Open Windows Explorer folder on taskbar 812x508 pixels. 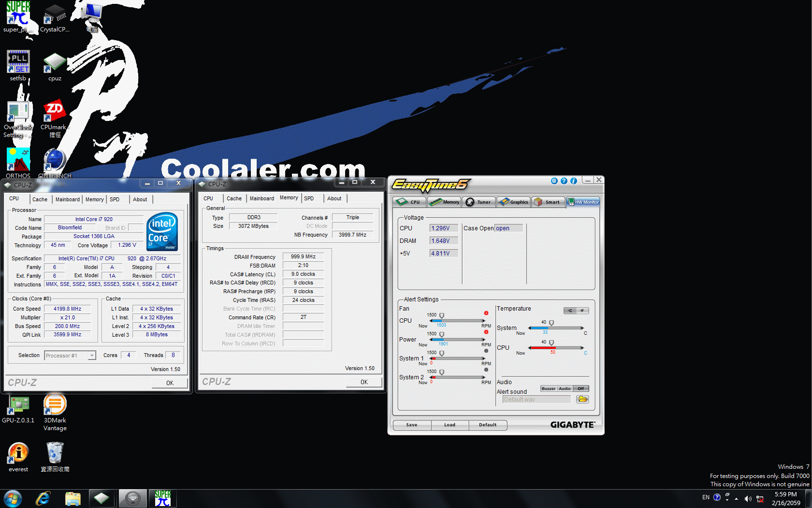(72, 498)
